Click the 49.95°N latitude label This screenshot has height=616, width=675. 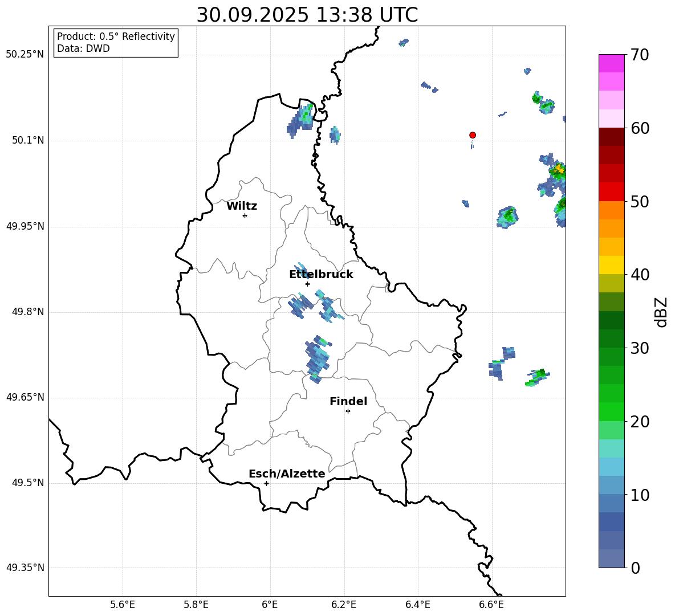[x=25, y=226]
